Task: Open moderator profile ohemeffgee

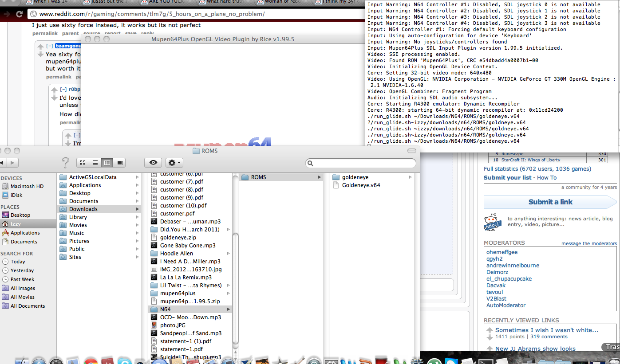Action: (x=502, y=252)
